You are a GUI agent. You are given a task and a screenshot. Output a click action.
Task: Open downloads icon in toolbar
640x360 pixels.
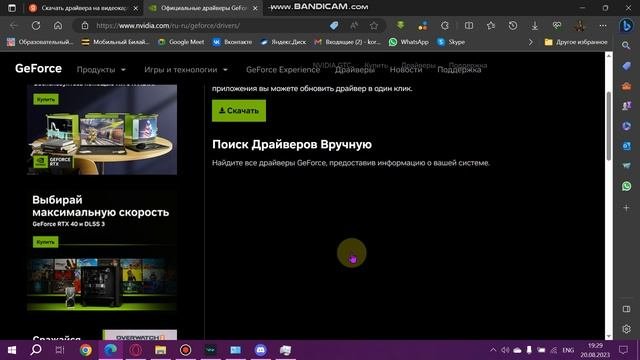point(535,26)
